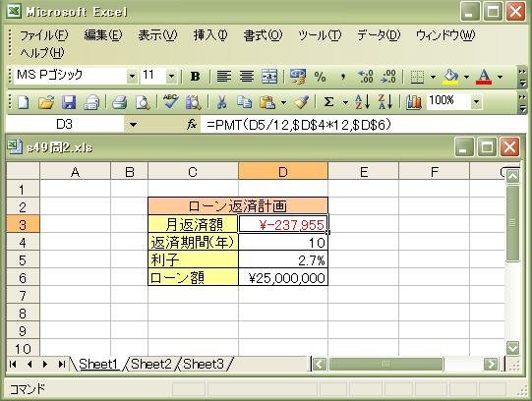Click the AutoSum sigma icon
The width and height of the screenshot is (532, 401).
(328, 102)
